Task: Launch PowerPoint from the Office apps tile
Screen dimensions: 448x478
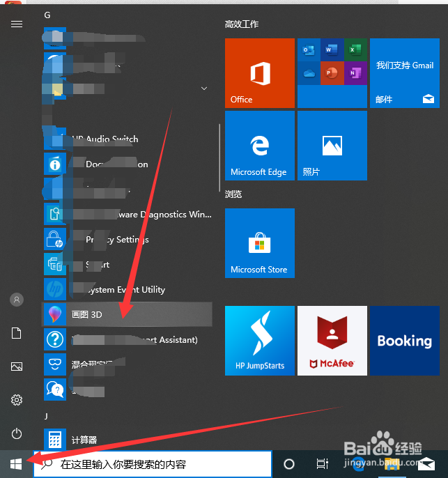Action: pos(332,73)
